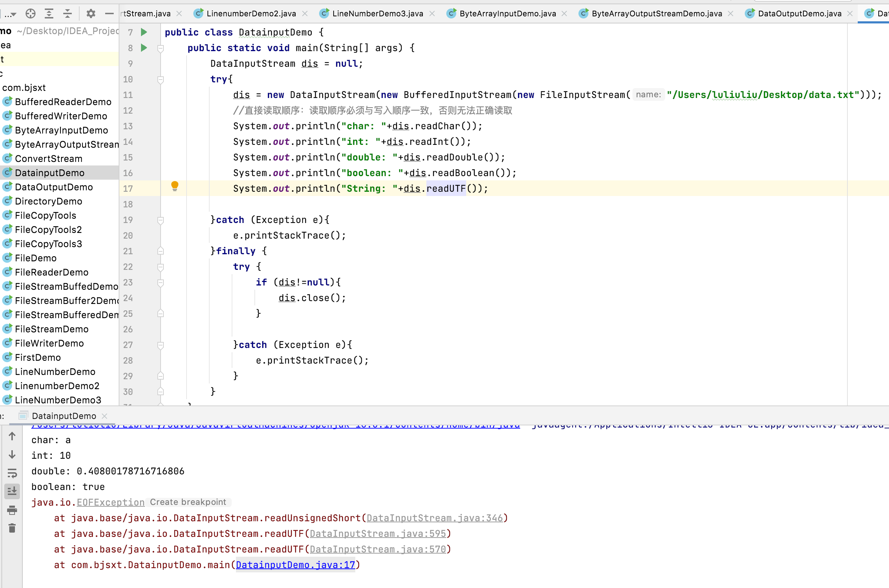Switch to LineNumberDemo3.java editor tab
This screenshot has width=889, height=588.
point(377,14)
